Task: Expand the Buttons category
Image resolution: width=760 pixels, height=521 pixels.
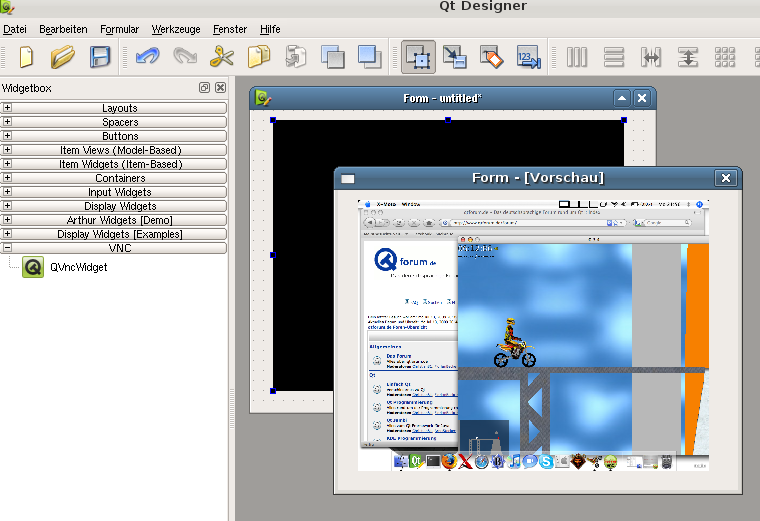Action: pyautogui.click(x=7, y=136)
